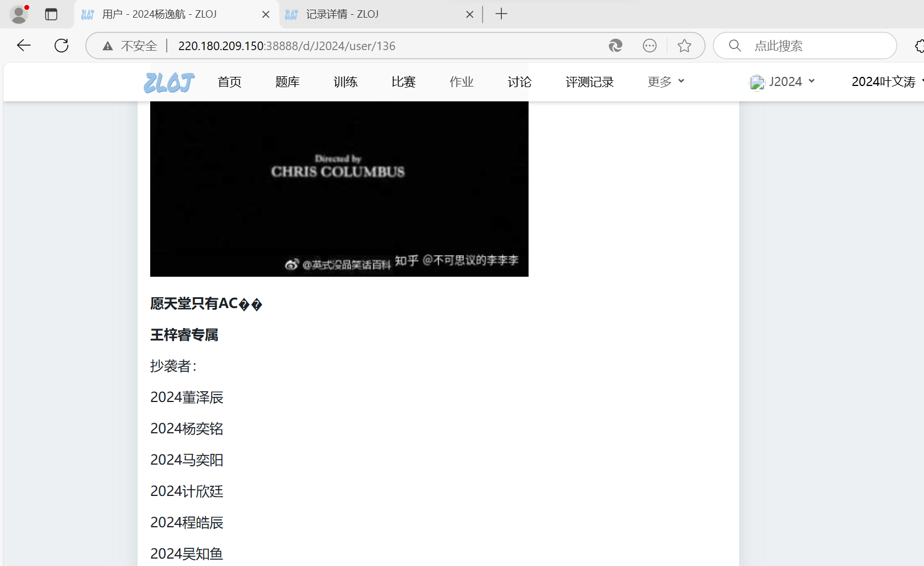Click the 不安全 security label
924x566 pixels.
click(x=139, y=46)
